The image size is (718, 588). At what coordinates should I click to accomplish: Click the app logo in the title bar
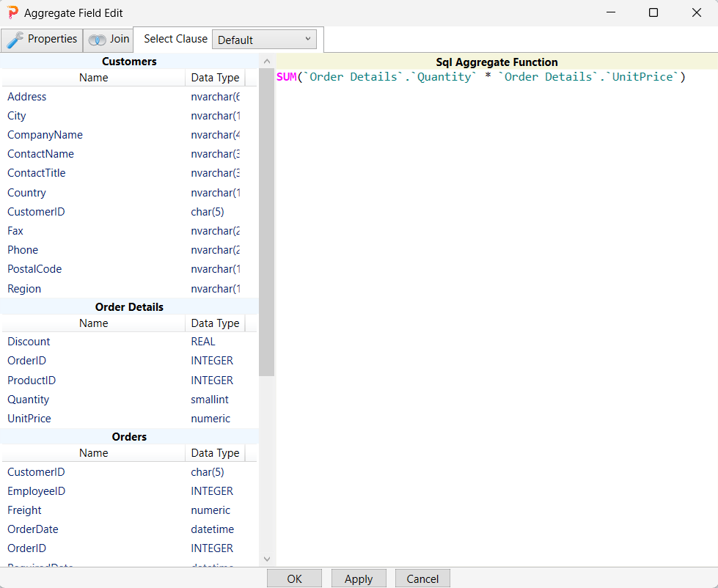[x=12, y=12]
